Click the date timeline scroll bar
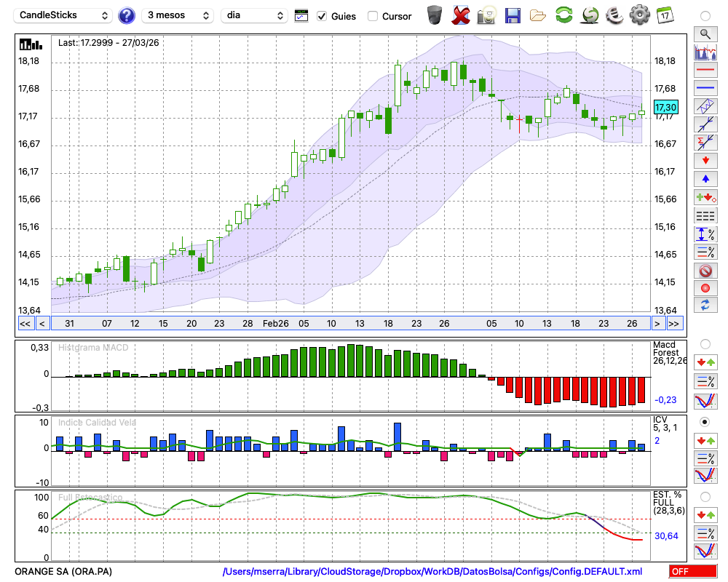Screen dimensions: 728x582 (349, 324)
